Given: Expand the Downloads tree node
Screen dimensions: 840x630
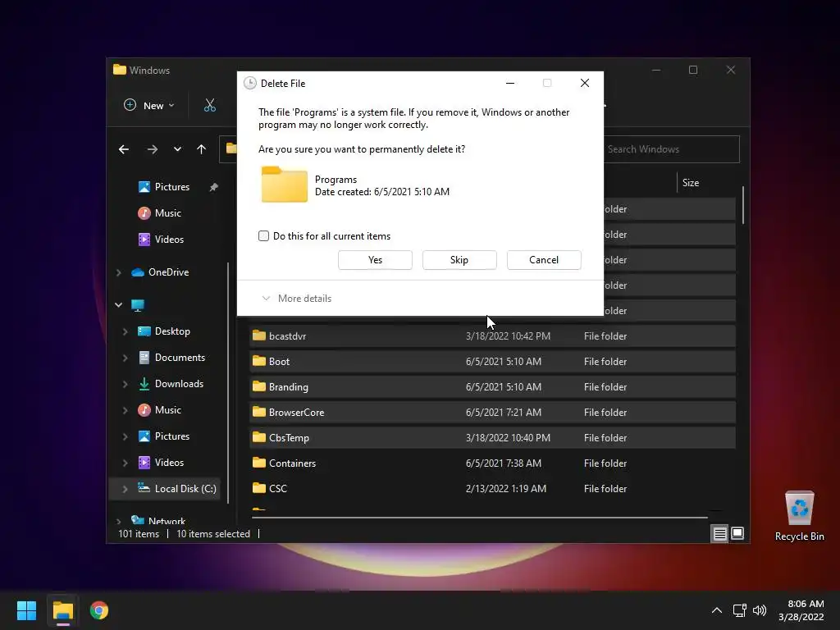Looking at the screenshot, I should click(125, 384).
